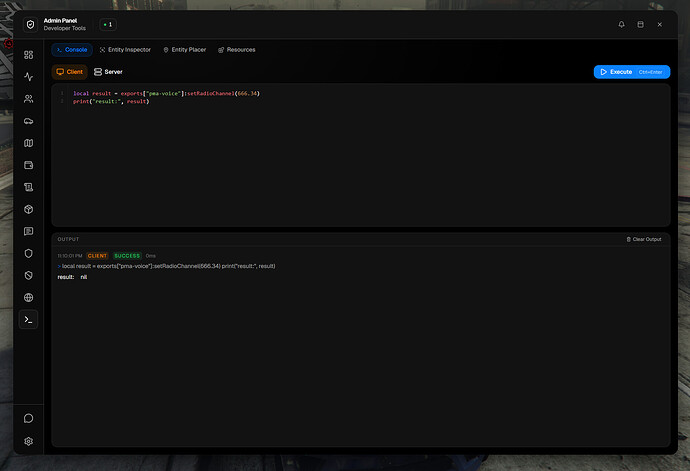Open the dashboard grid icon in sidebar
690x471 pixels.
pyautogui.click(x=29, y=55)
